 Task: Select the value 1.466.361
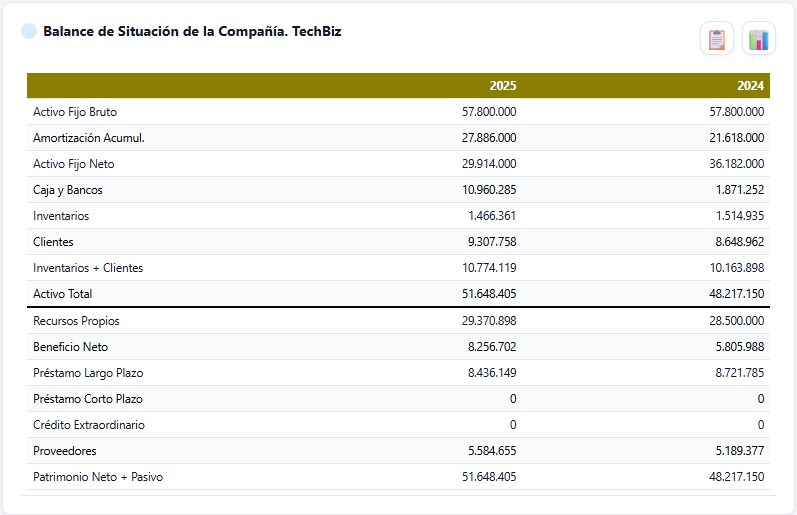(492, 216)
